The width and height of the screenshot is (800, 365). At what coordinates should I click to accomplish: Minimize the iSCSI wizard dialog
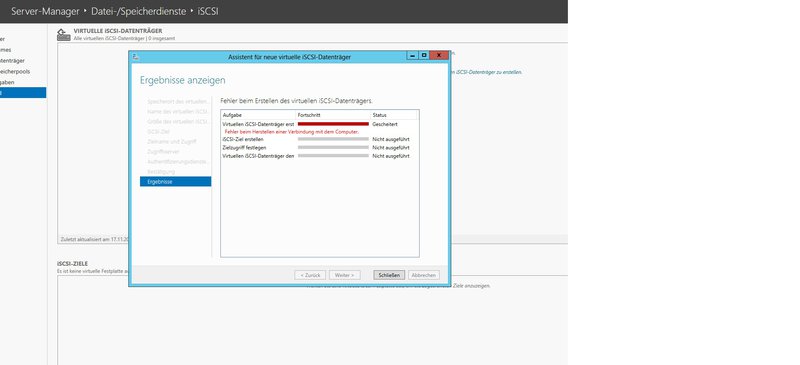[413, 56]
